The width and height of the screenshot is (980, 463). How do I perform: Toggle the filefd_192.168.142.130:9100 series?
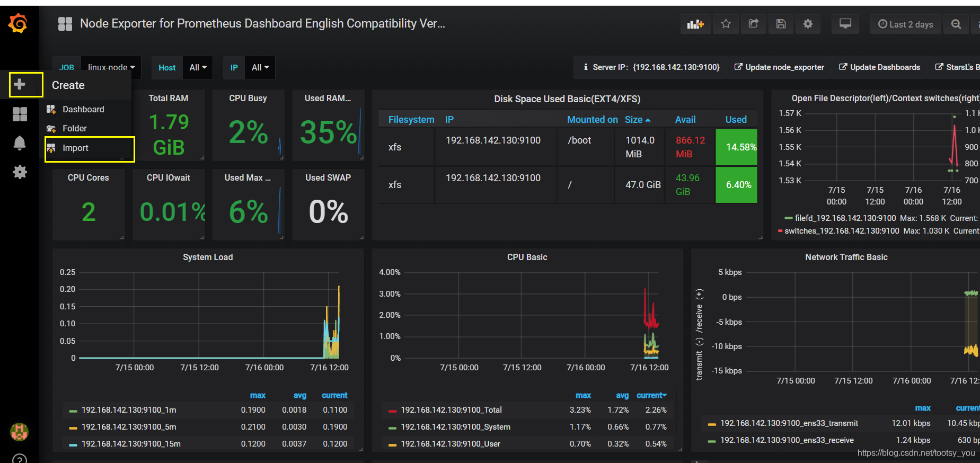(845, 218)
